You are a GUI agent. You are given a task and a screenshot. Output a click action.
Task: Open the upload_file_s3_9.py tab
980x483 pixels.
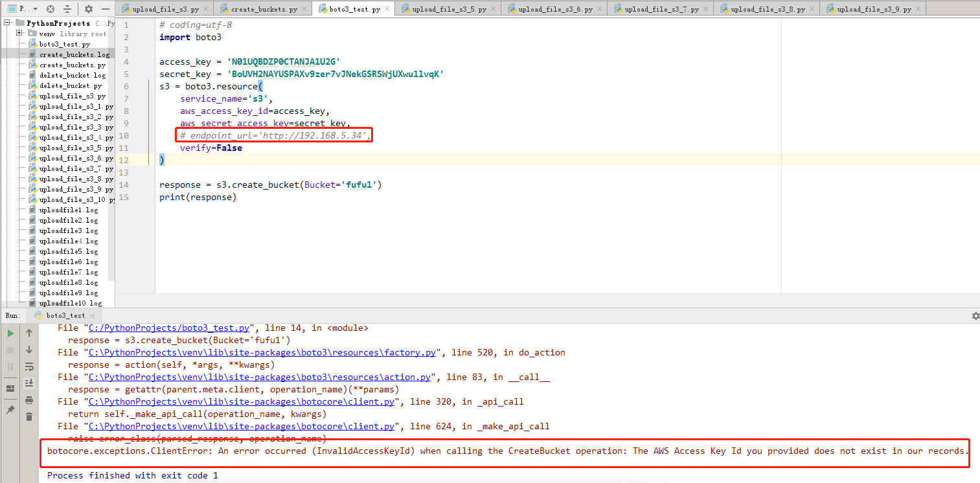click(x=874, y=9)
